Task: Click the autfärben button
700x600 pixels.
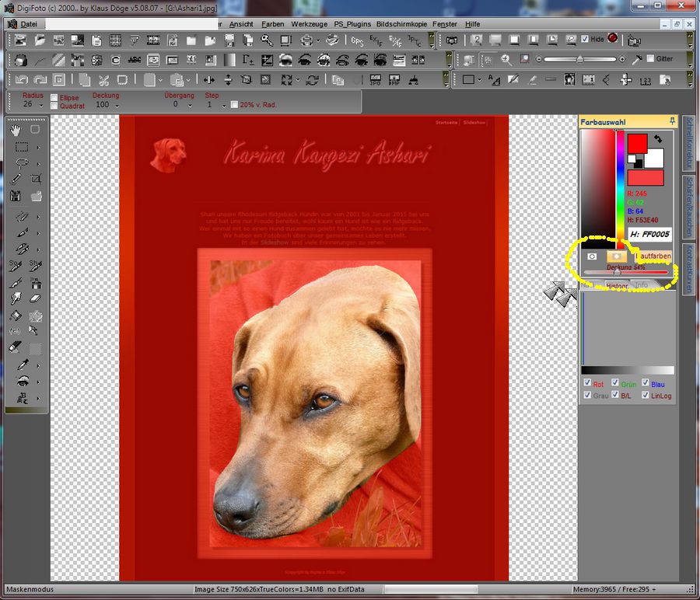Action: [655, 256]
